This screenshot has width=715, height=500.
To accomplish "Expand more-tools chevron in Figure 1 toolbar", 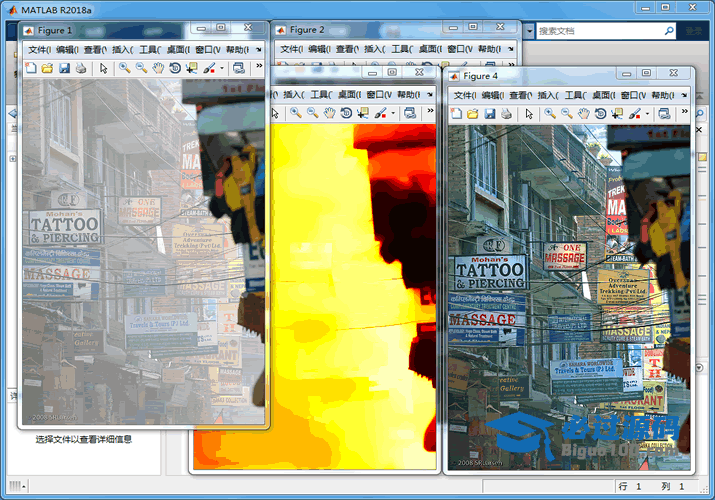I will click(259, 66).
